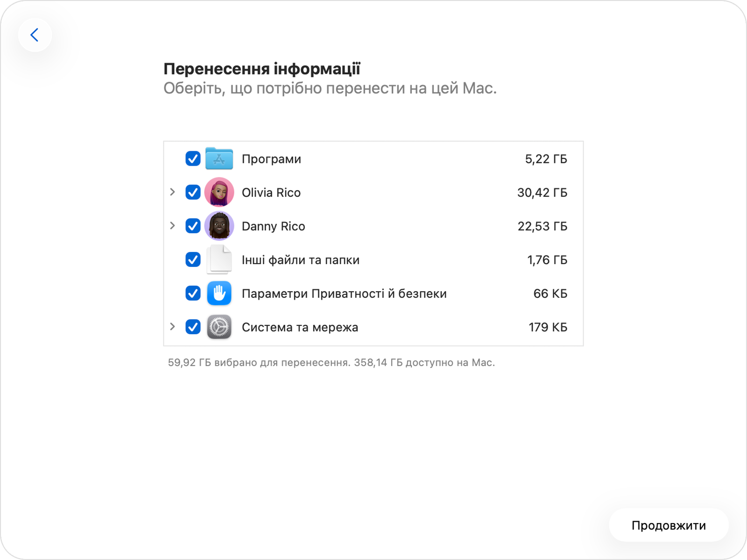Disable the Система та мережа checkbox
The width and height of the screenshot is (747, 560).
pyautogui.click(x=193, y=327)
